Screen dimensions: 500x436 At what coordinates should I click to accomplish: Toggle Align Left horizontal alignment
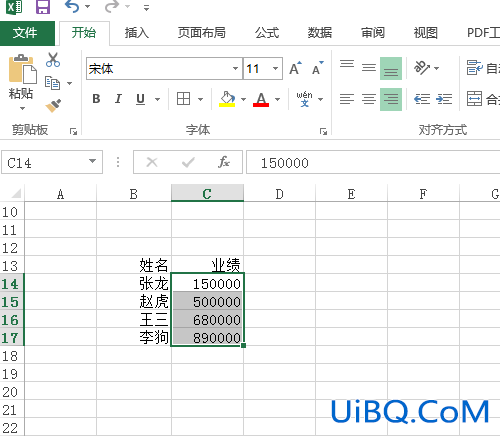click(x=347, y=99)
